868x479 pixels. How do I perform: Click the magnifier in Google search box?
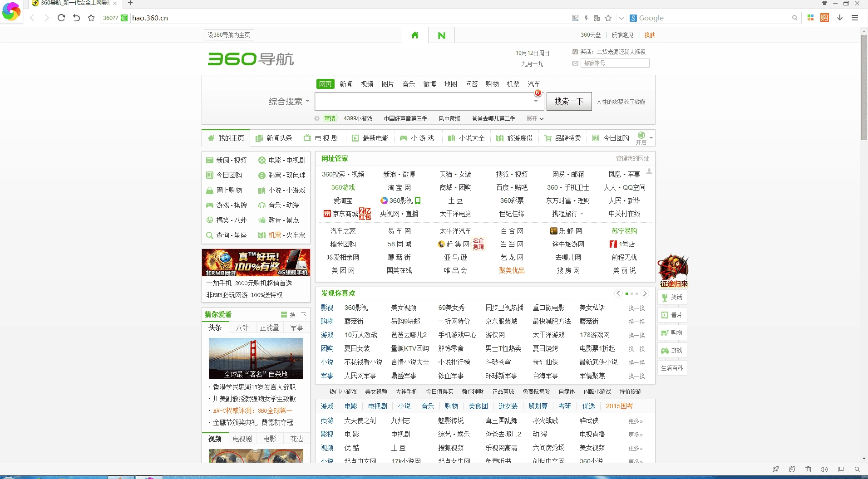(794, 18)
